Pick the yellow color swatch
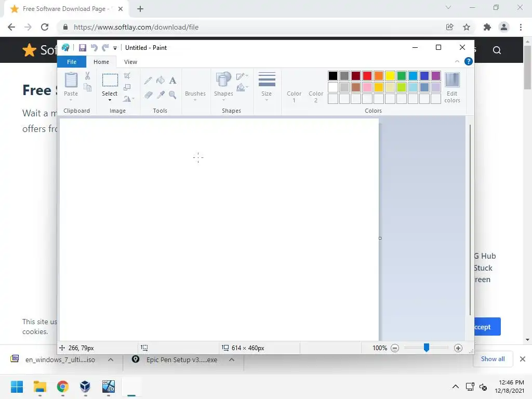Image resolution: width=532 pixels, height=399 pixels. [x=390, y=76]
